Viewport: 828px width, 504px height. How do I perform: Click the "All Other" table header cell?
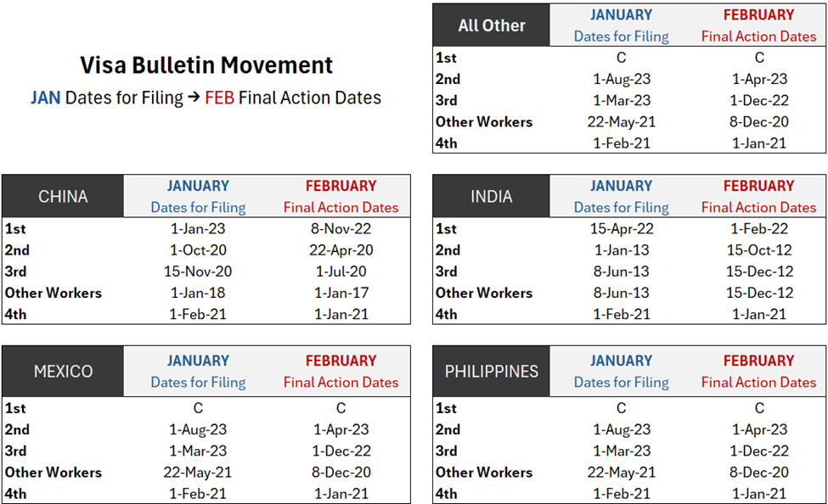point(492,25)
